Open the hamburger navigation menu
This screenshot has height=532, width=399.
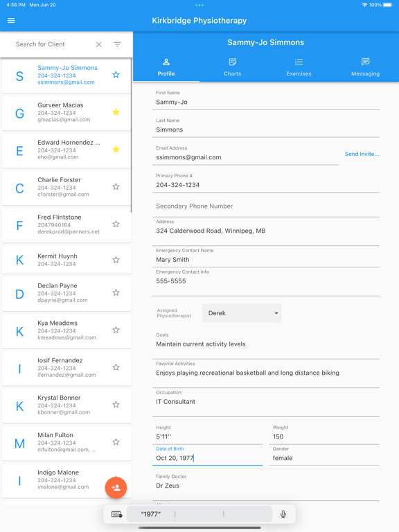point(11,20)
